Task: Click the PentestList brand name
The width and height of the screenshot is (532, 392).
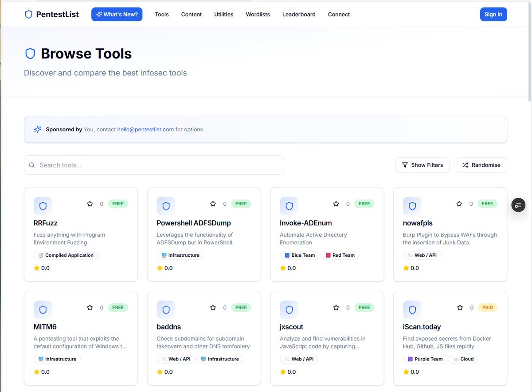Action: coord(57,14)
